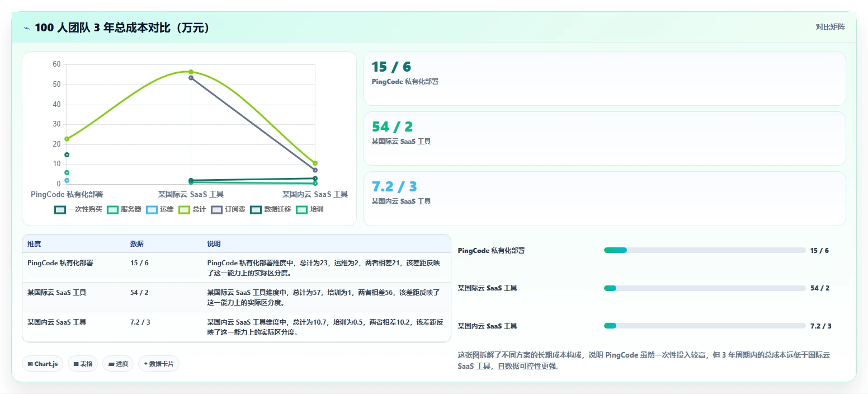Viewport: 868px width, 394px height.
Task: Click the Chart.js chip
Action: point(43,364)
